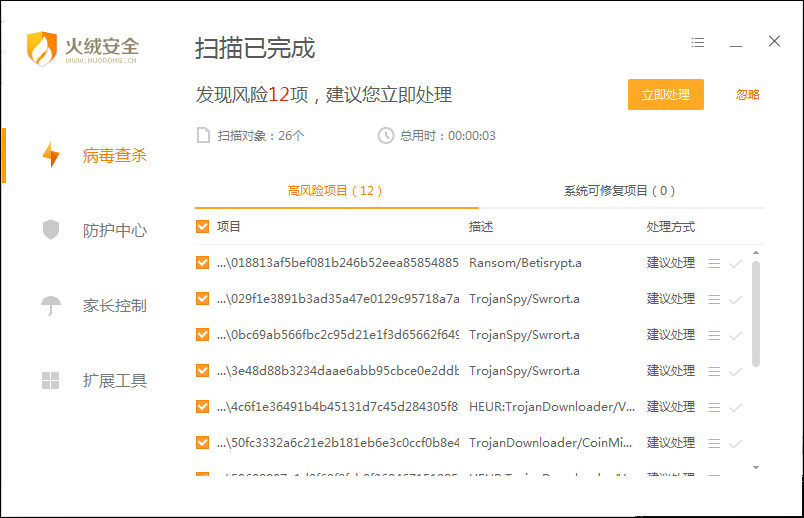The width and height of the screenshot is (804, 518).
Task: Uncheck the 0bc69ab566fb file checkbox
Action: [203, 334]
